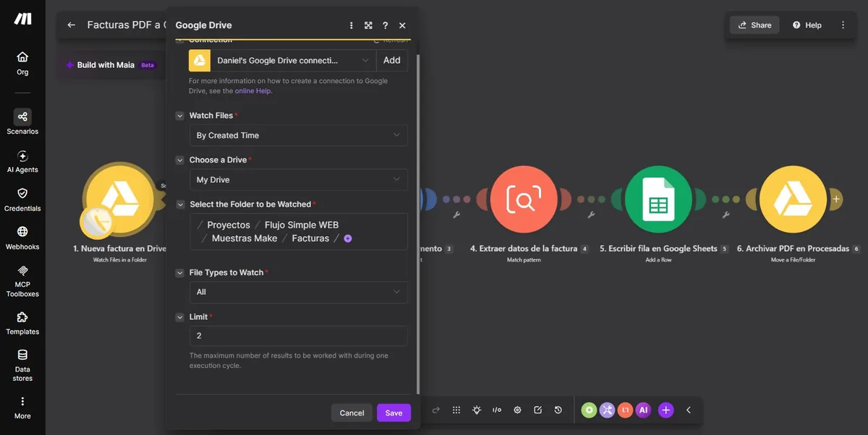Screen dimensions: 868x435
Task: Click the purple add-folder plus icon
Action: tap(348, 238)
